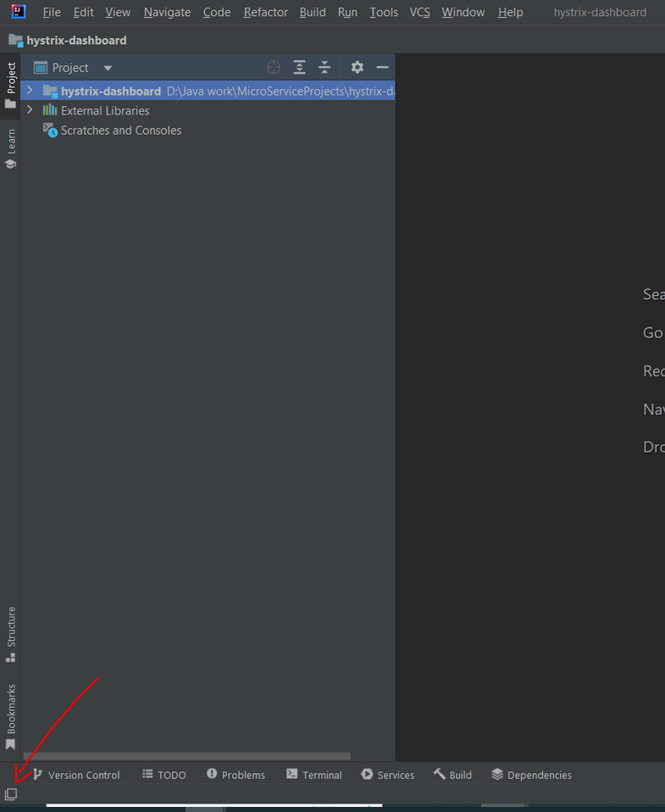Viewport: 665px width, 812px height.
Task: Open the VCS menu
Action: pos(419,12)
